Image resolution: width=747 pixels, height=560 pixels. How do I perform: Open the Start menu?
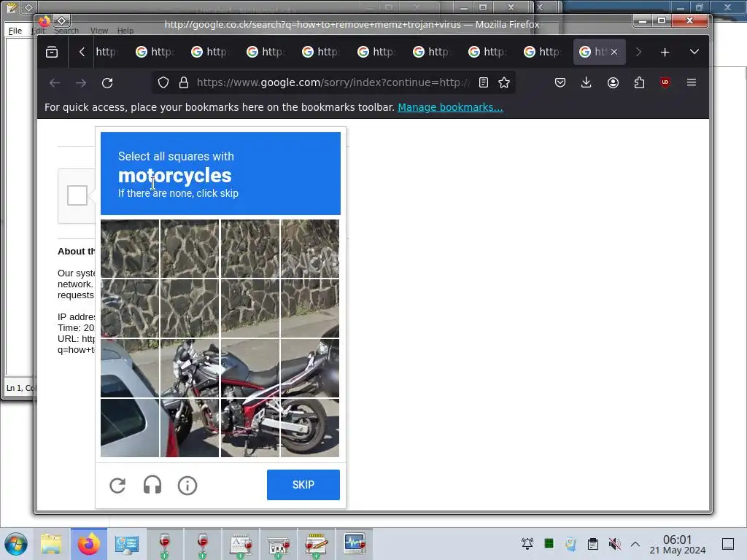(16, 544)
